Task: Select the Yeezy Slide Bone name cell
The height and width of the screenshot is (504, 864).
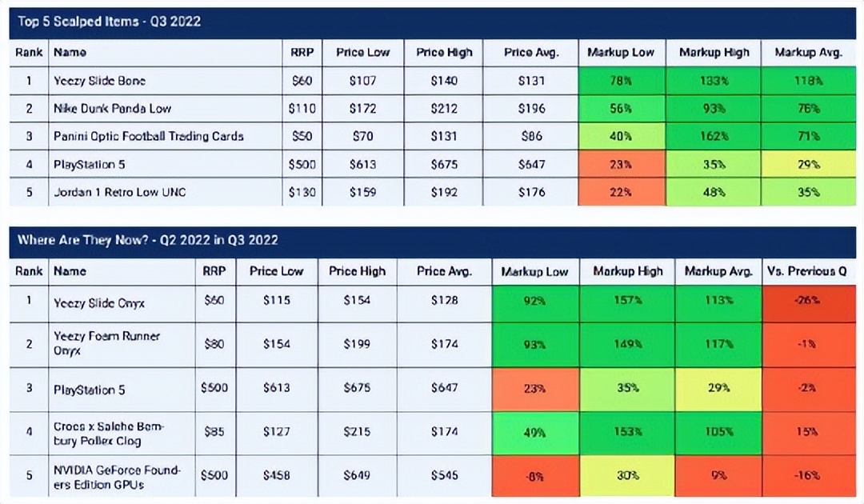Action: 99,81
